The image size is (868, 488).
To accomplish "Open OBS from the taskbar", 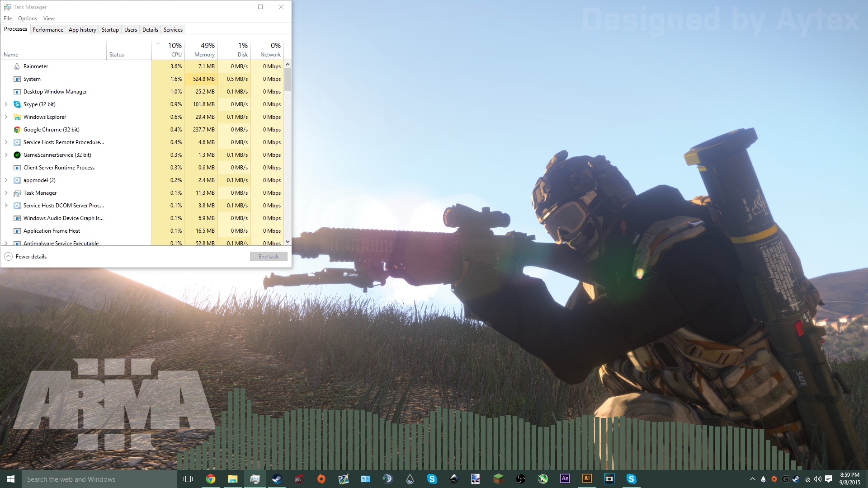I will click(x=521, y=479).
